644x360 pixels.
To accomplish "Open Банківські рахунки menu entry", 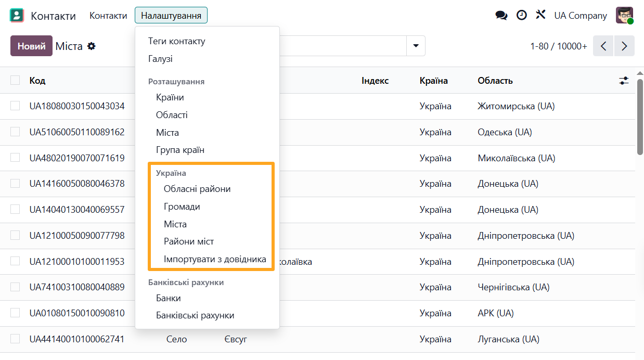I will click(195, 315).
